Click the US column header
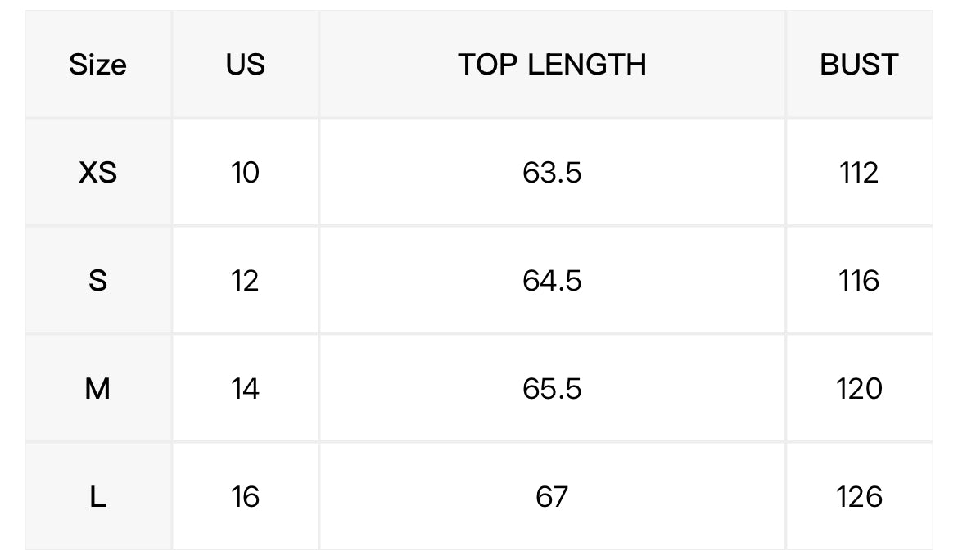The width and height of the screenshot is (958, 560). click(x=245, y=64)
